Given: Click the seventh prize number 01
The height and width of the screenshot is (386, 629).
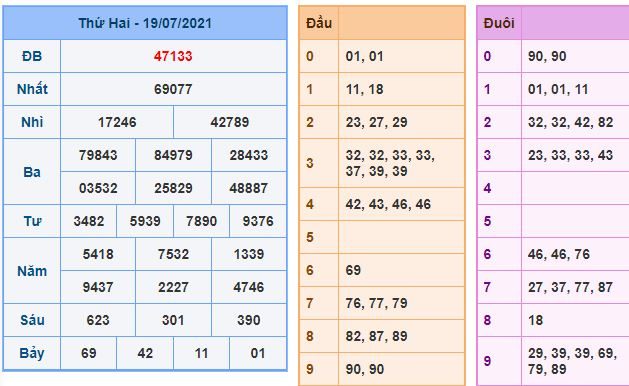Looking at the screenshot, I should [258, 353].
